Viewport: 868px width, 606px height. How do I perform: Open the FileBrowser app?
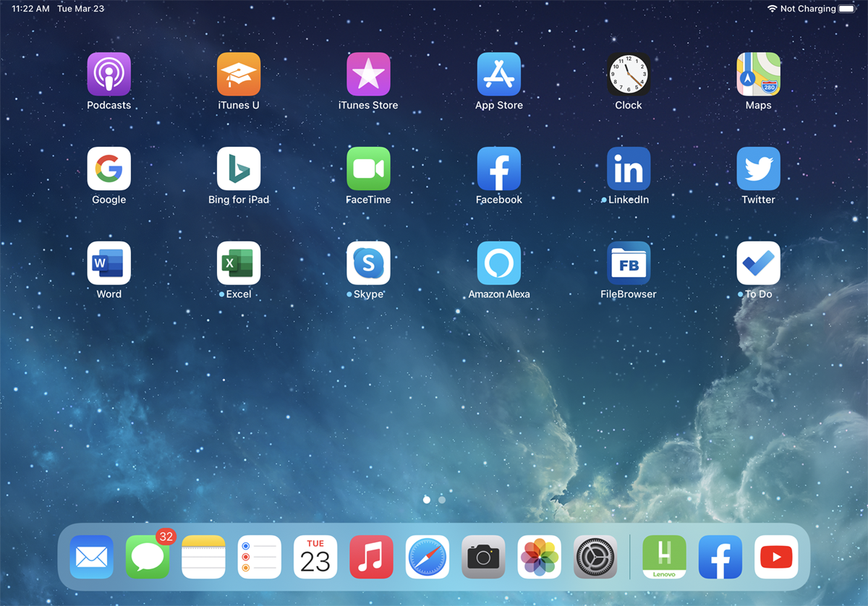629,263
